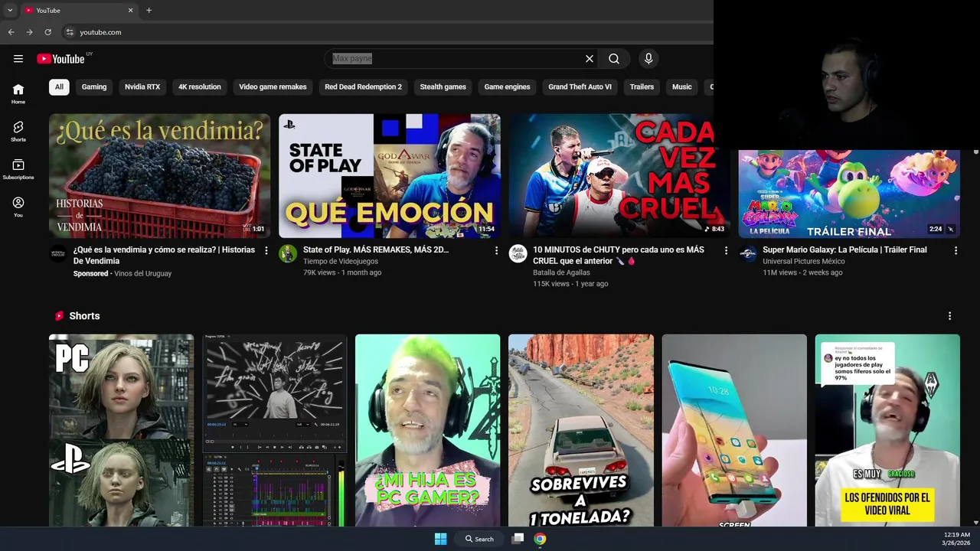980x551 pixels.
Task: Open a new browser tab
Action: [x=149, y=10]
